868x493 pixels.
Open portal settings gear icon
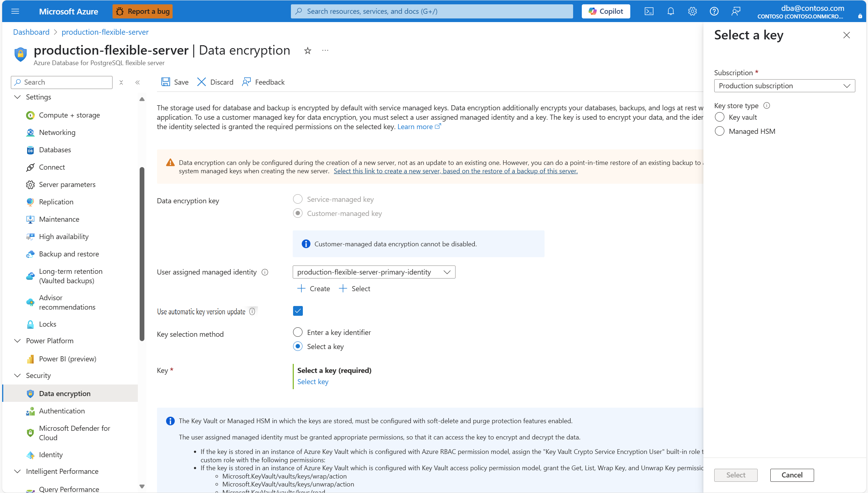tap(692, 11)
